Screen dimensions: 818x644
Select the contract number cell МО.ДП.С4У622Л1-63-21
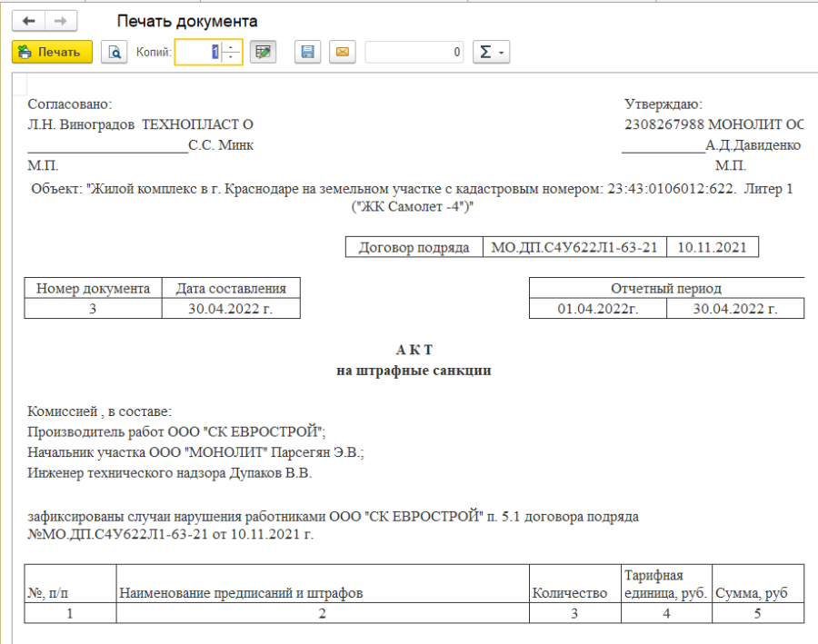coord(574,247)
